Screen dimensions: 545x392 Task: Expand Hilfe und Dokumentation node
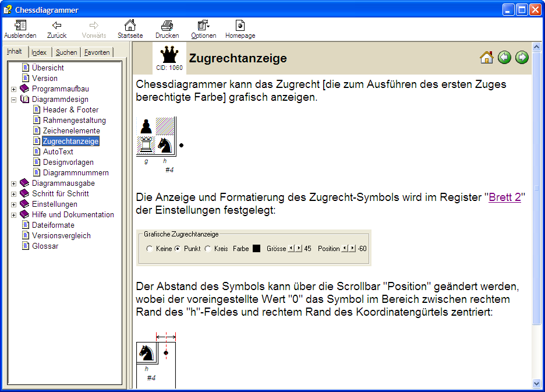(13, 216)
